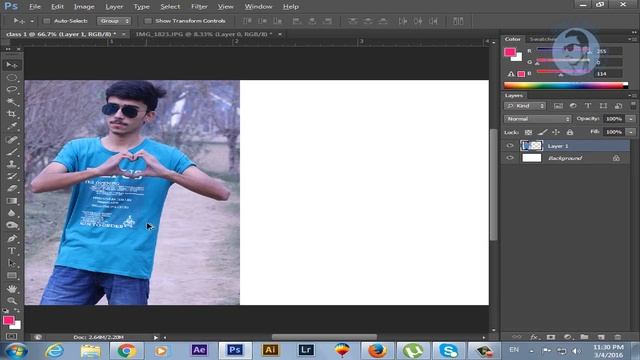Select the Dodge tool
The width and height of the screenshot is (640, 360).
(11, 225)
